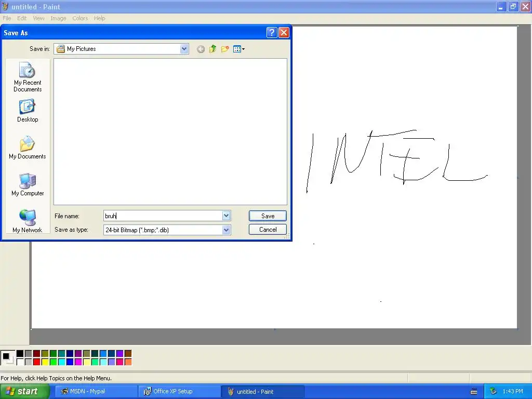Open My Recent Documents in places bar

point(28,77)
